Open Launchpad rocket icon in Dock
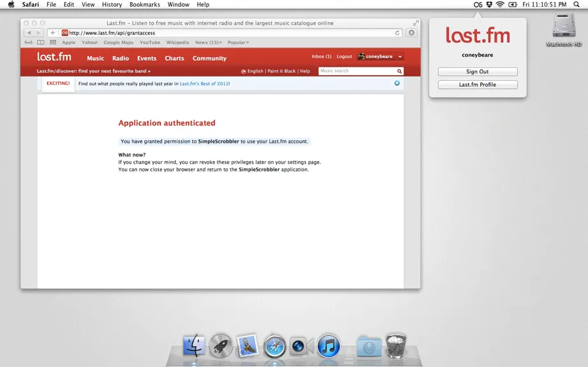 (x=221, y=346)
